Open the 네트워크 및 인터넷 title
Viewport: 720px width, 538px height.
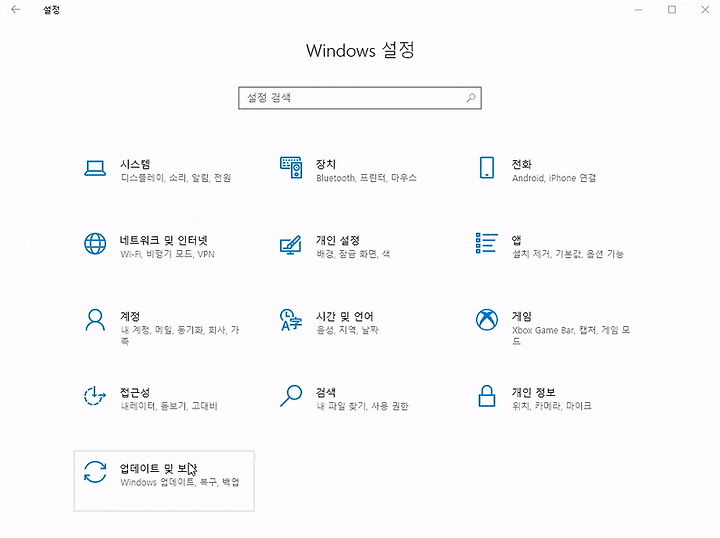[164, 240]
